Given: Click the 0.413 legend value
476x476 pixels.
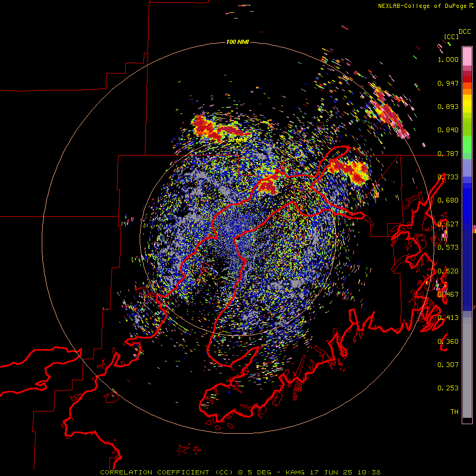Looking at the screenshot, I should (448, 318).
